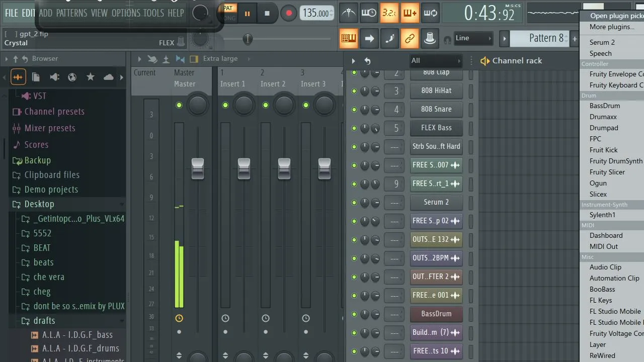644x362 pixels.
Task: Mute the Insert 1 mixer track
Action: pyautogui.click(x=225, y=105)
